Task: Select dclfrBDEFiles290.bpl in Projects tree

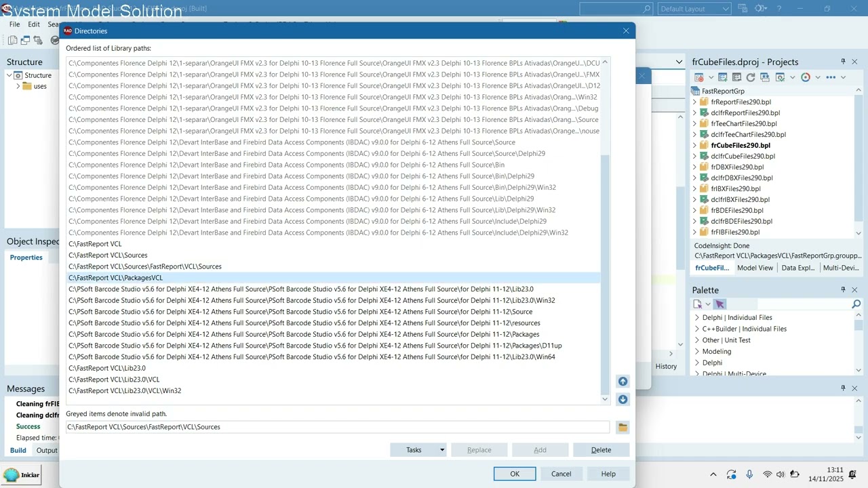Action: click(742, 221)
